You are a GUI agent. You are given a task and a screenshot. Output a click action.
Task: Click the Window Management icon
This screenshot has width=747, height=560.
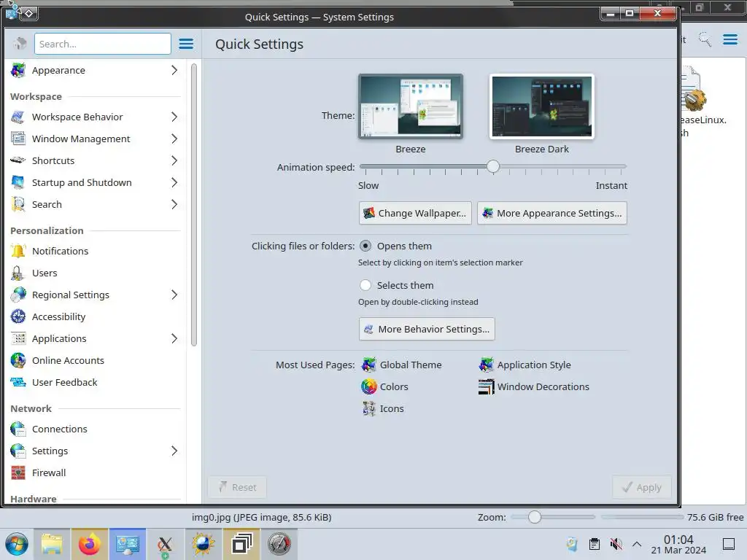point(18,139)
